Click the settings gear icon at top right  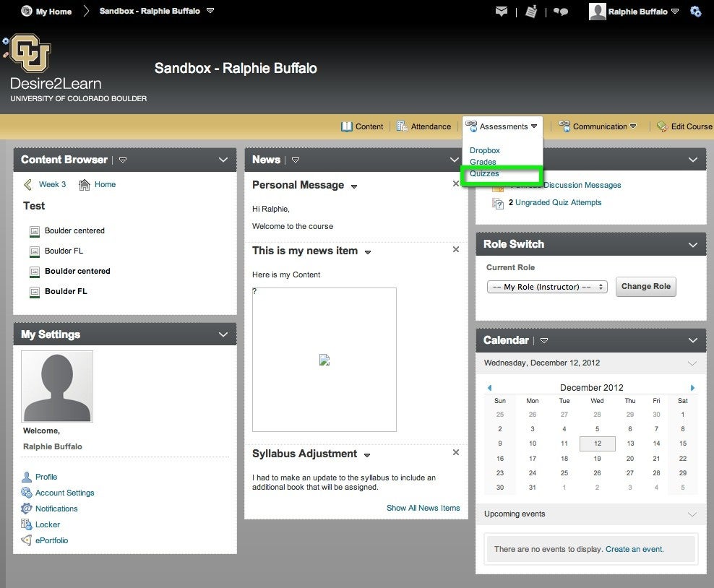(x=695, y=12)
